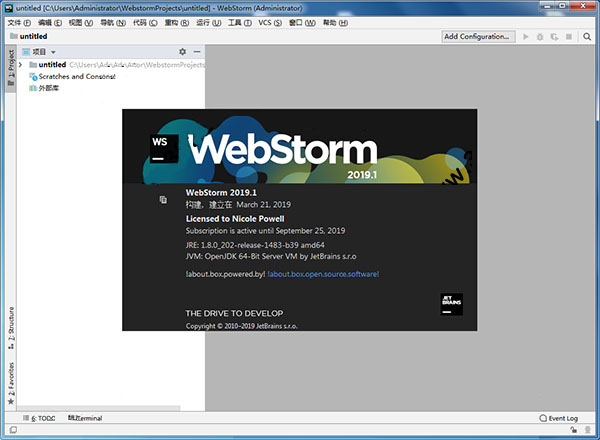The image size is (600, 440).
Task: Copy about info using copy icon
Action: 163,199
